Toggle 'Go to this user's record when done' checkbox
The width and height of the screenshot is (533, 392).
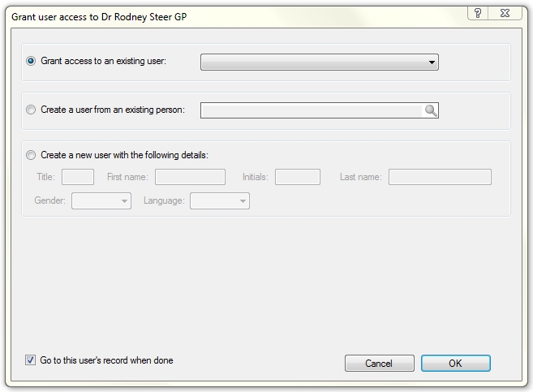31,360
